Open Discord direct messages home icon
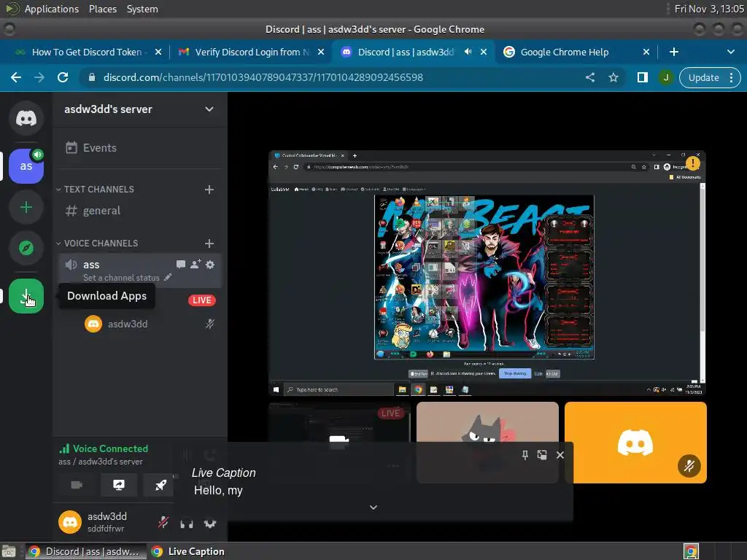This screenshot has width=747, height=560. click(x=26, y=118)
